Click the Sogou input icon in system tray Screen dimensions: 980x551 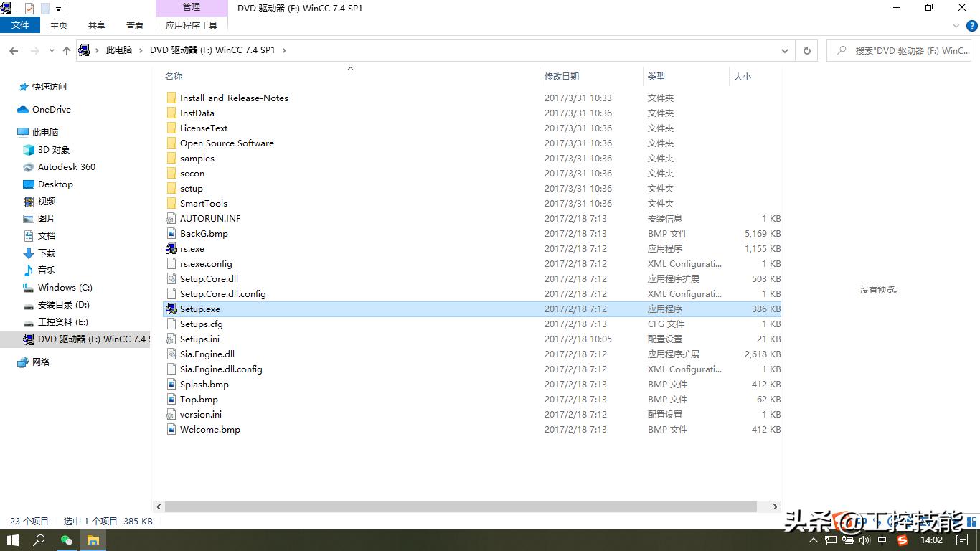pos(902,540)
